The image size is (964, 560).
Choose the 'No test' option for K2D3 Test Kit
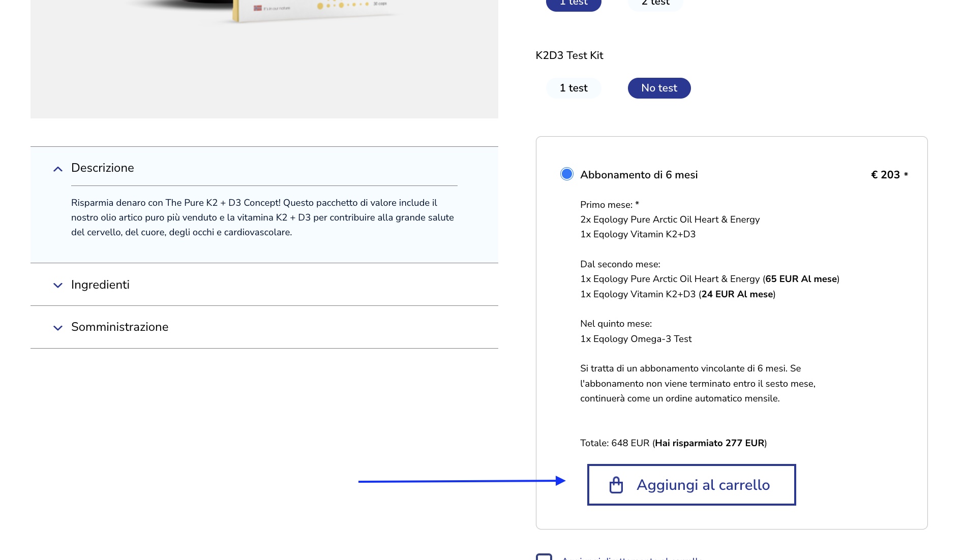(x=659, y=88)
